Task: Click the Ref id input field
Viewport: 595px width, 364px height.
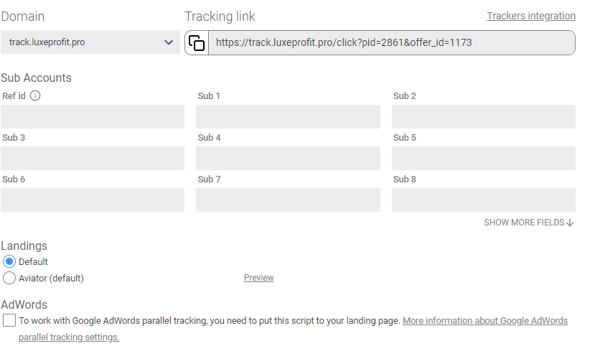Action: coord(93,116)
